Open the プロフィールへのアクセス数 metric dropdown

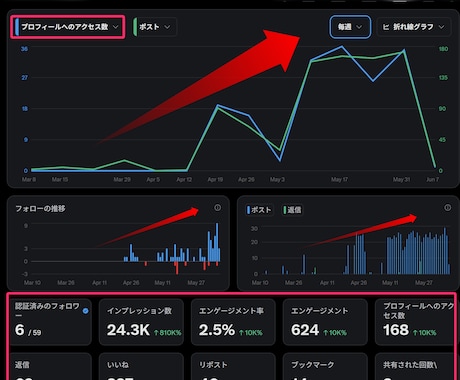point(68,27)
